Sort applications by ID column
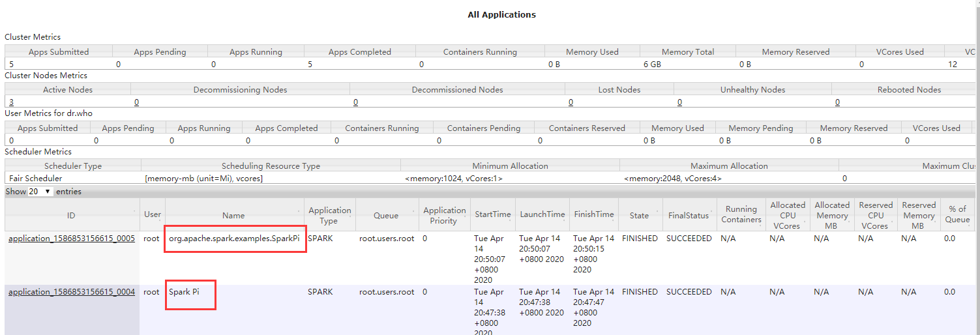The width and height of the screenshot is (980, 335). coord(72,215)
